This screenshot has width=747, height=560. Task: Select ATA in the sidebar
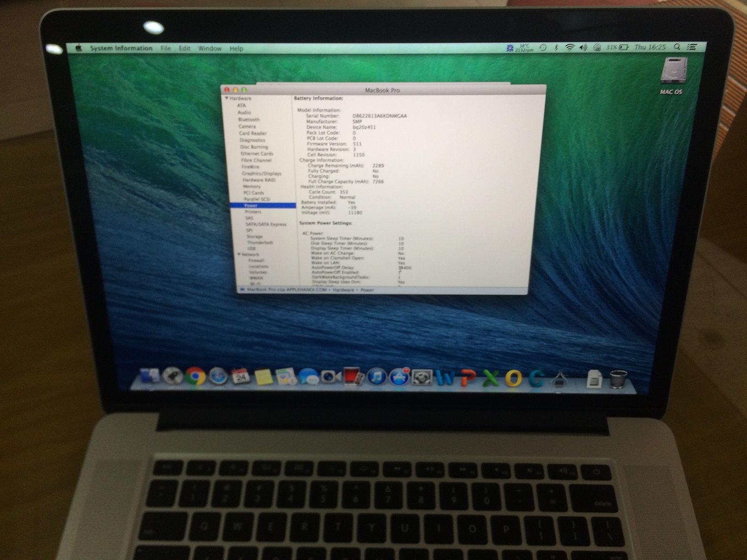pyautogui.click(x=241, y=105)
